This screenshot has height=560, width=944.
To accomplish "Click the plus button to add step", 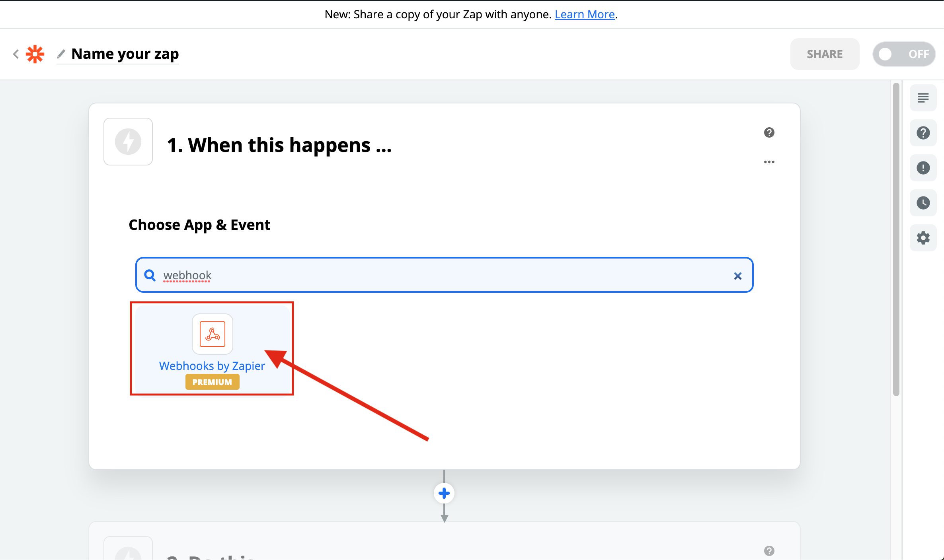I will (x=444, y=493).
